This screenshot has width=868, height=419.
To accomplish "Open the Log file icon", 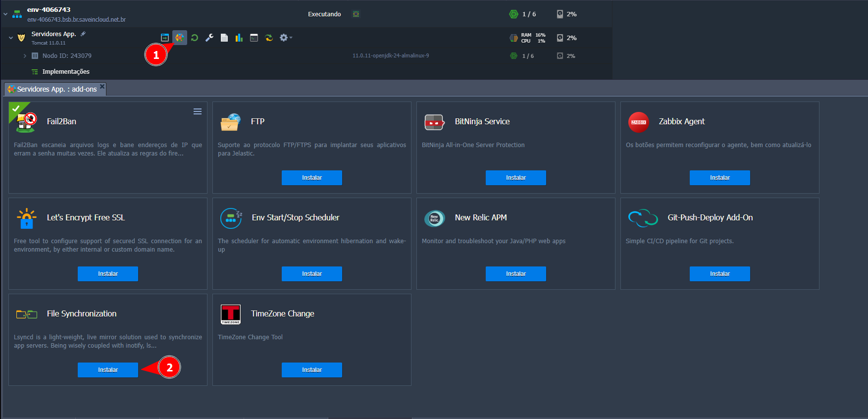I will tap(224, 38).
